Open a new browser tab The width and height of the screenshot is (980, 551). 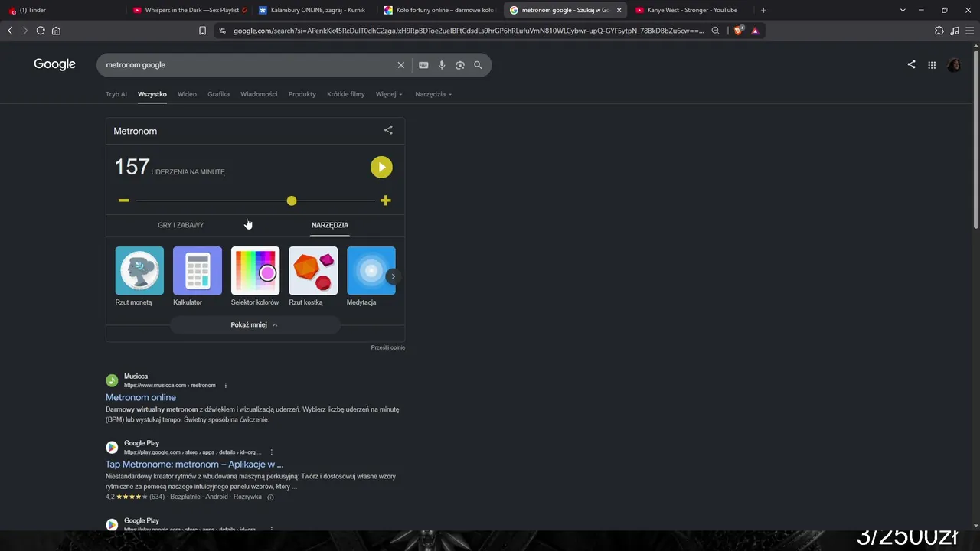(763, 10)
